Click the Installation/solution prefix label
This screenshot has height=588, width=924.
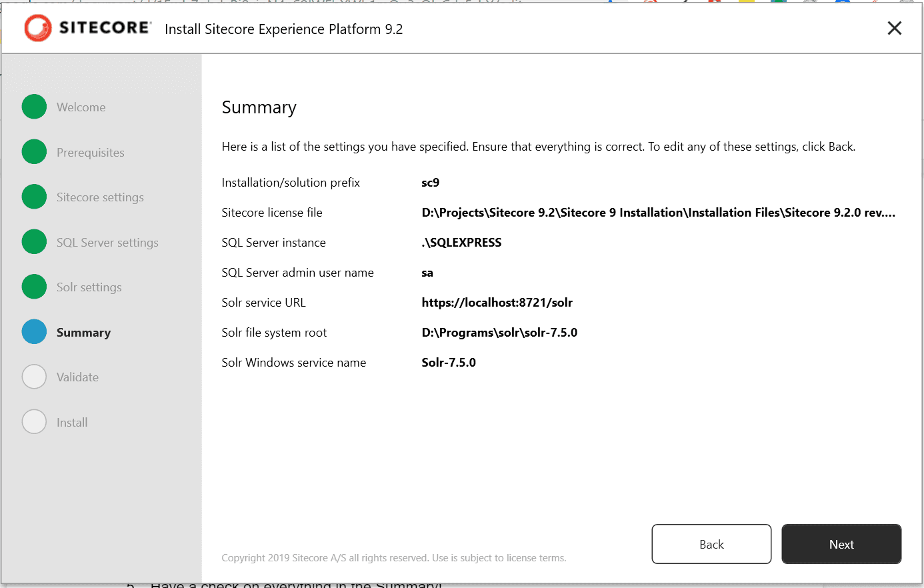pyautogui.click(x=291, y=183)
